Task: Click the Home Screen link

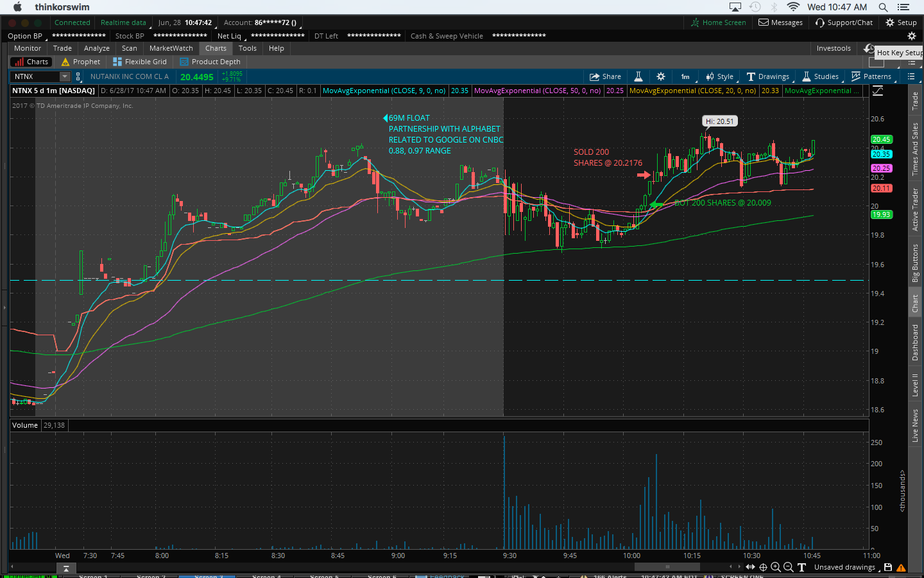Action: click(719, 22)
